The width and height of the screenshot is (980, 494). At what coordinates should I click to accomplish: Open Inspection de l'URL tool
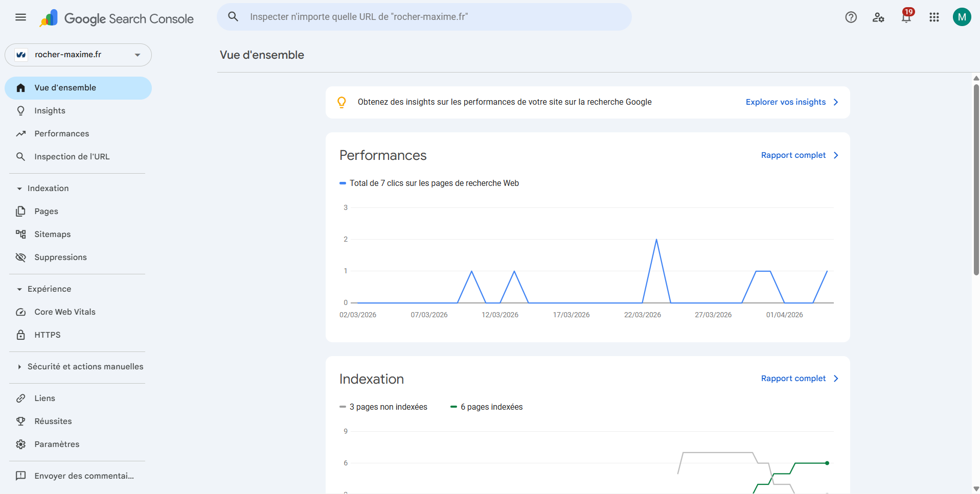(72, 156)
